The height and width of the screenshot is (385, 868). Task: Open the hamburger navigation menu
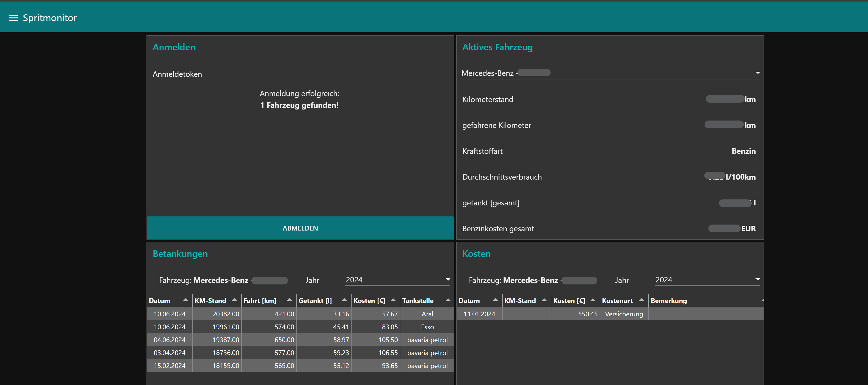13,18
